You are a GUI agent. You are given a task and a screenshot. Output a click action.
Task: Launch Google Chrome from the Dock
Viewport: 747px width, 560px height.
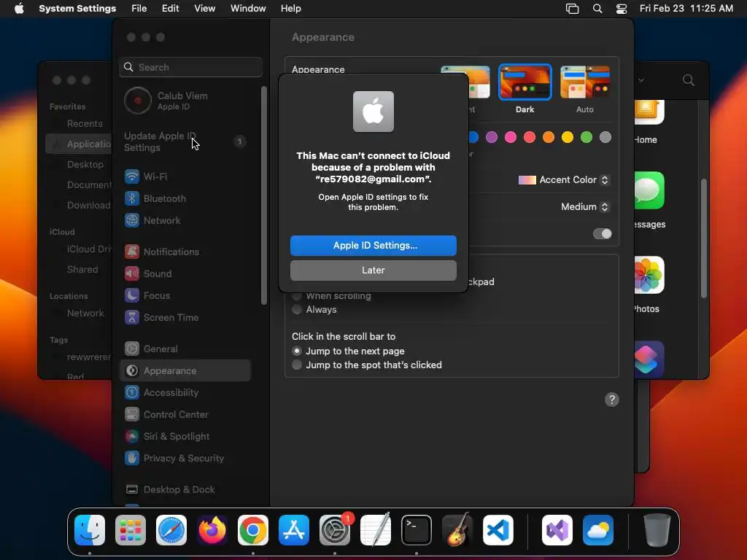point(253,530)
